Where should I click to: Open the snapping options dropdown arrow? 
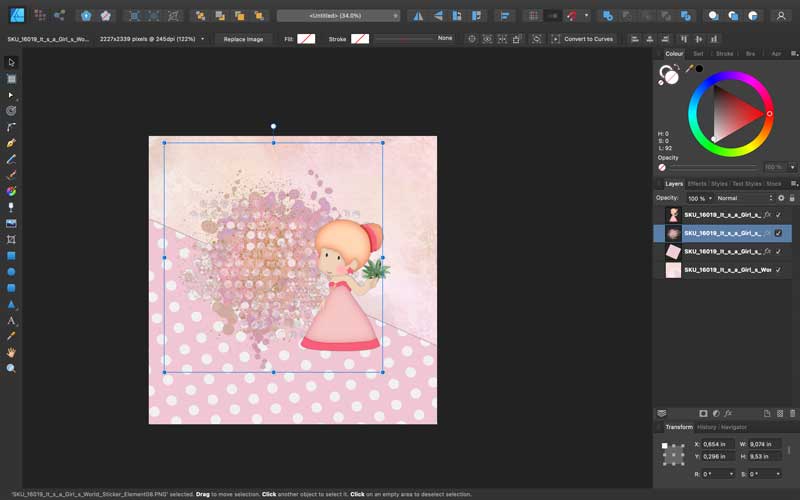click(x=586, y=16)
